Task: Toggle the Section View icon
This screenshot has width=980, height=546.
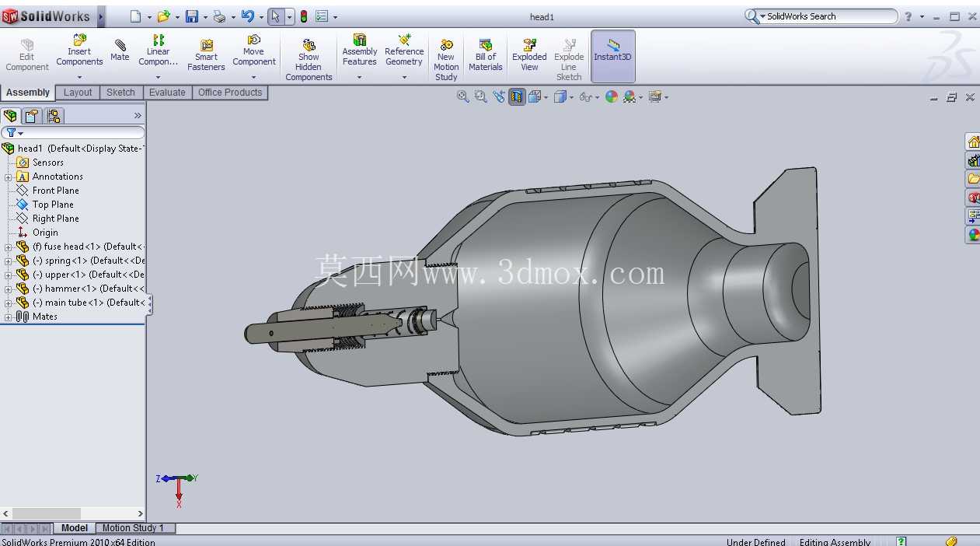Action: click(517, 96)
